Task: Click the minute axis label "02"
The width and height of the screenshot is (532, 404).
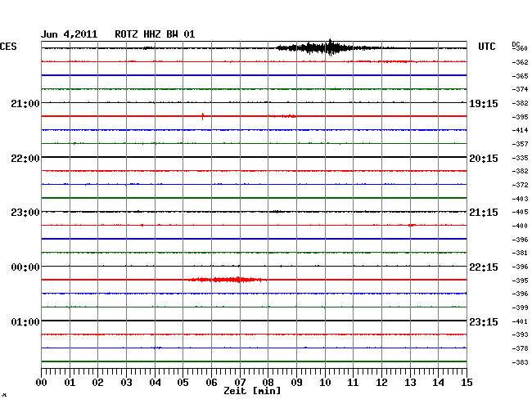Action: pos(97,383)
